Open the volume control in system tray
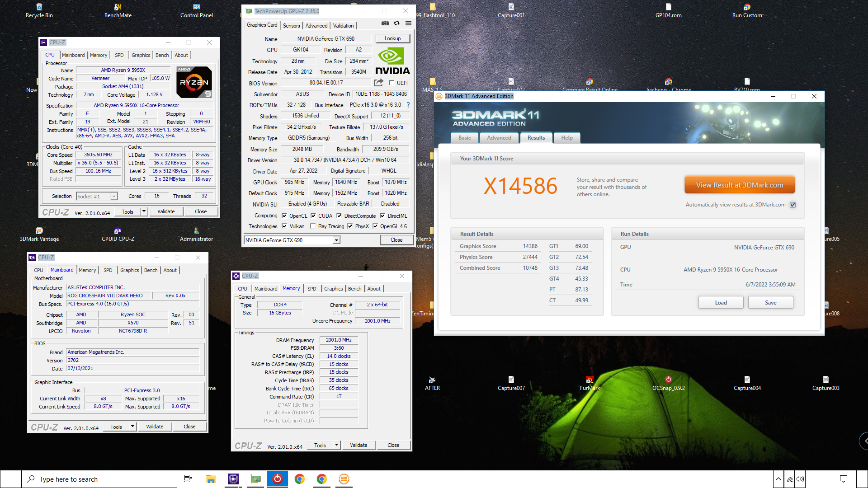The height and width of the screenshot is (488, 868). tap(800, 479)
